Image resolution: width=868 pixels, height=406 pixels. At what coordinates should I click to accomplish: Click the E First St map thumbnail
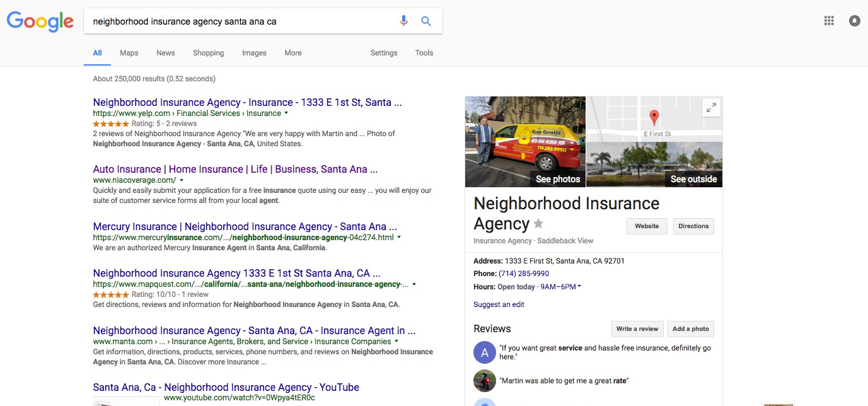coord(654,119)
